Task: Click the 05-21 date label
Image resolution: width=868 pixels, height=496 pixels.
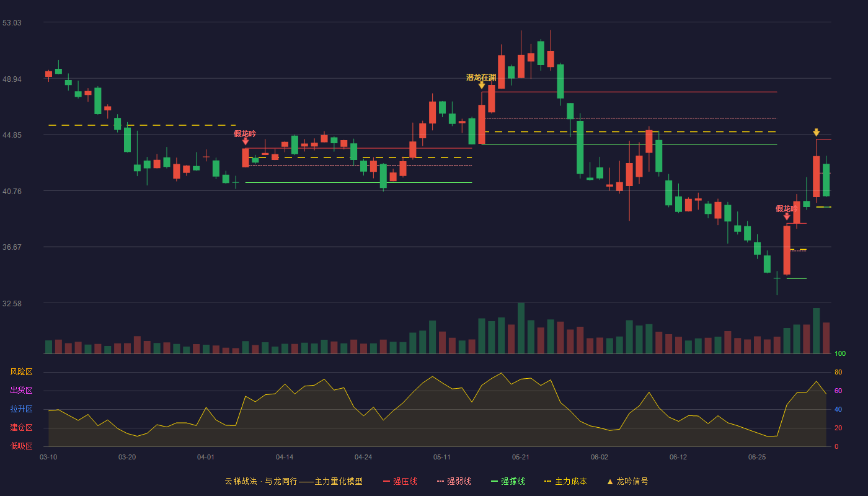Action: (x=521, y=457)
